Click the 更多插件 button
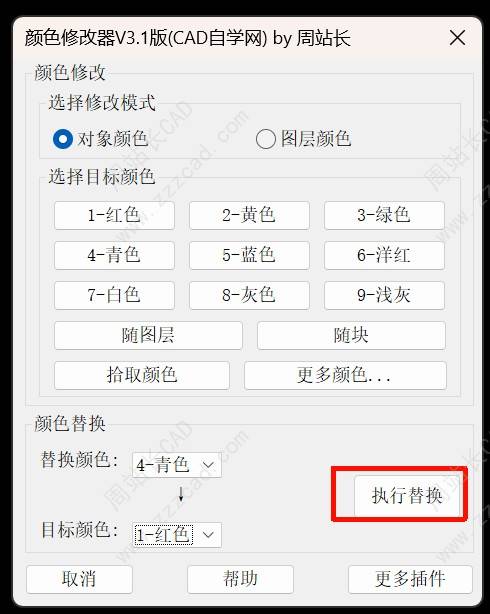This screenshot has width=490, height=614. coord(410,579)
